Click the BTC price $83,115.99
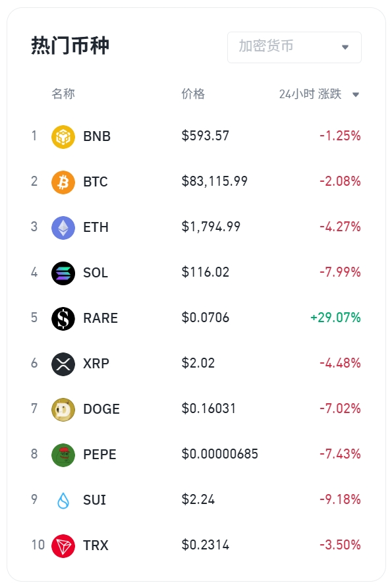The height and width of the screenshot is (587, 392). (215, 181)
